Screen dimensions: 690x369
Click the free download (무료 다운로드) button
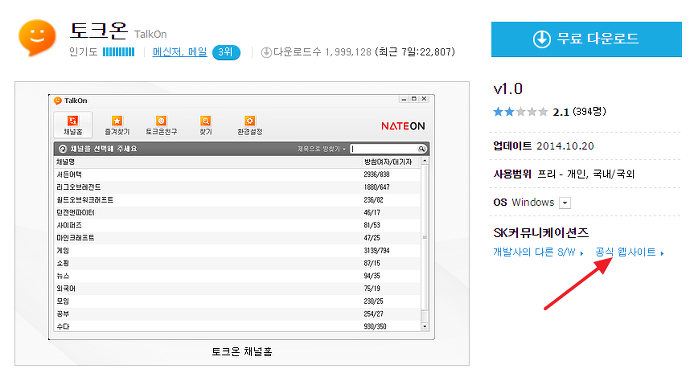pyautogui.click(x=586, y=39)
